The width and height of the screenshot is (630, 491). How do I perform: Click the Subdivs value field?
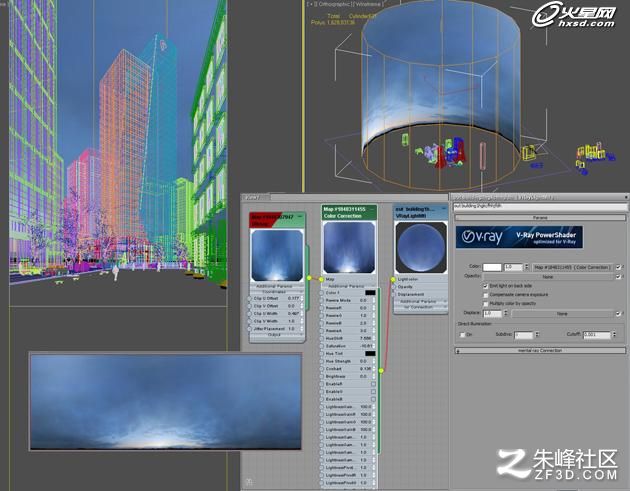[524, 335]
